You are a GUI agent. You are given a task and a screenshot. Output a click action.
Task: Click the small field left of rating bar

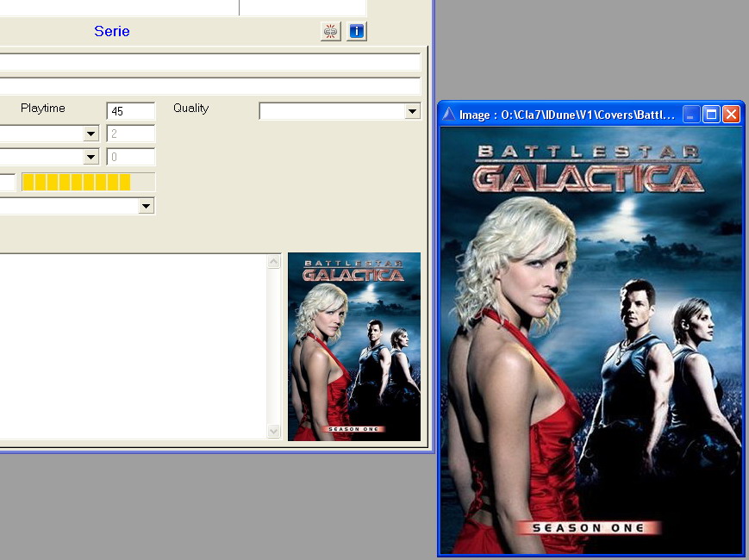(8, 183)
